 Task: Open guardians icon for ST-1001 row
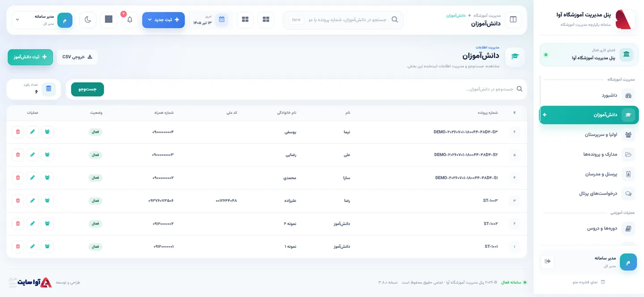point(47,246)
